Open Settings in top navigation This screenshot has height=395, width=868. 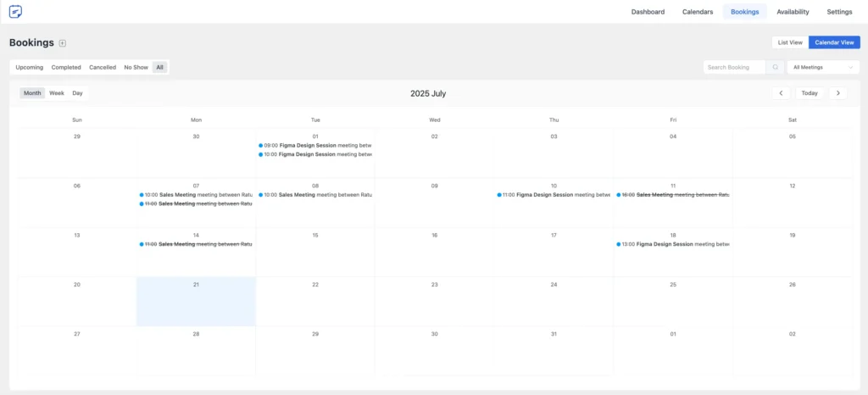839,12
